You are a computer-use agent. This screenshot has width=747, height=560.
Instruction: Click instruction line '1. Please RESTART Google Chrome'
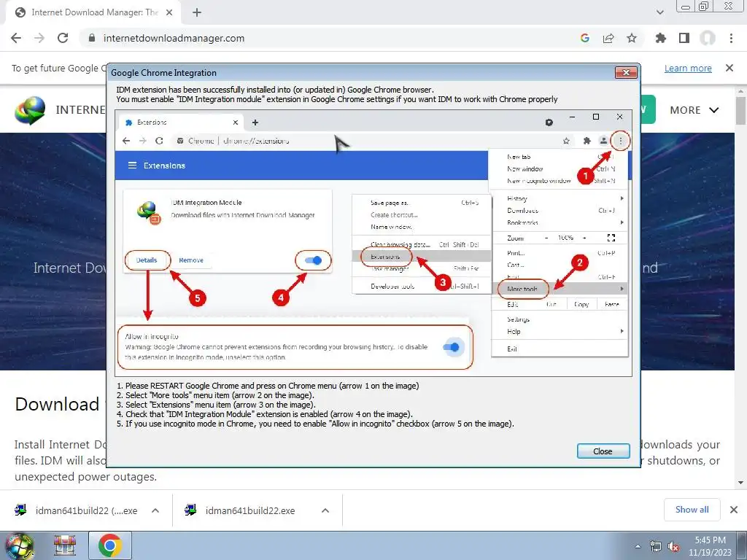[x=268, y=386]
